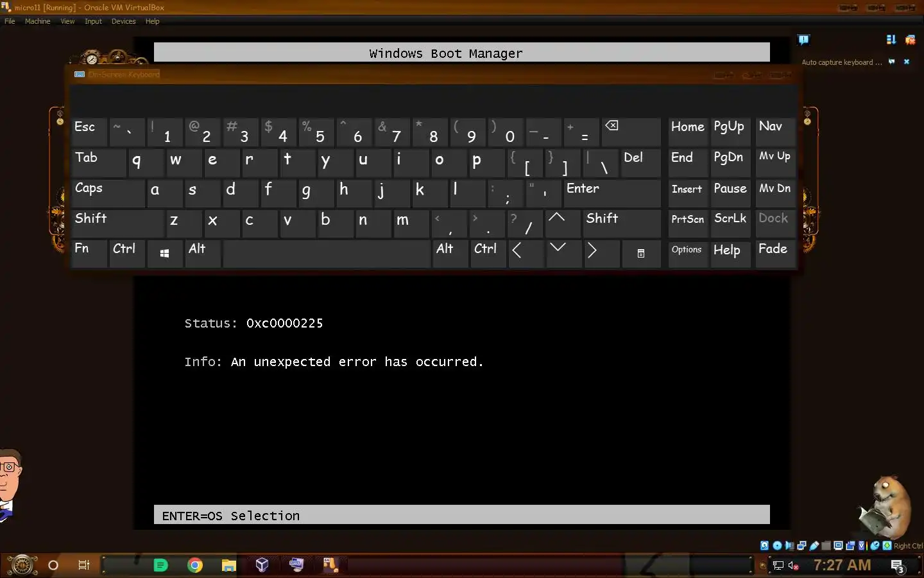This screenshot has width=924, height=578.
Task: Toggle the ScrLk key
Action: [730, 223]
